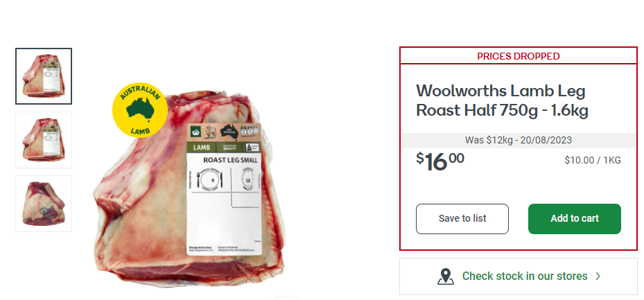
Task: Click the Was $12kg price history note
Action: (519, 141)
